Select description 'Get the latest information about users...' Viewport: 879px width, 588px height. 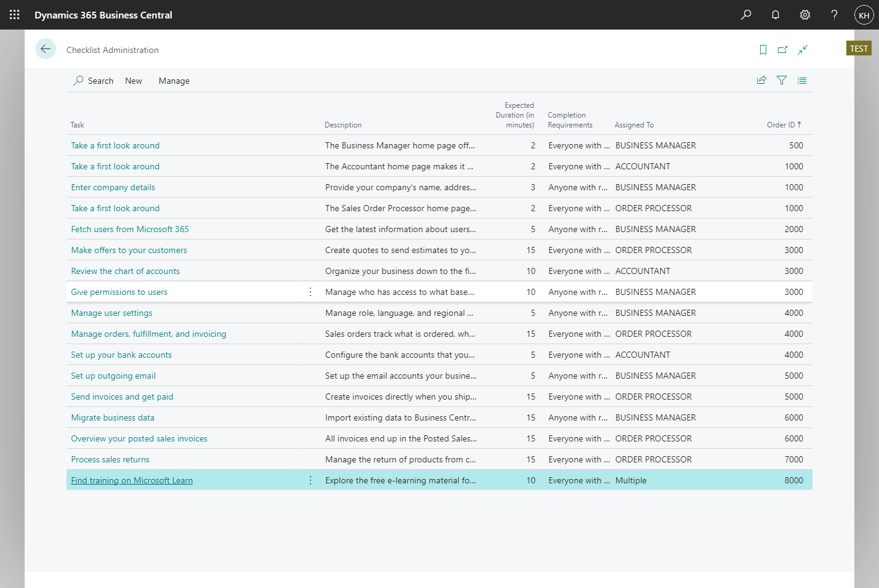(x=400, y=229)
